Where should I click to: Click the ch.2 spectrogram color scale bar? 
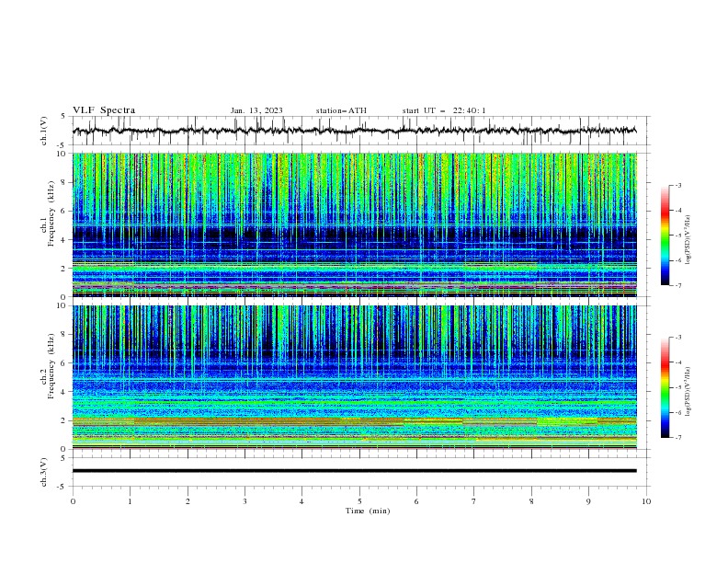[665, 387]
